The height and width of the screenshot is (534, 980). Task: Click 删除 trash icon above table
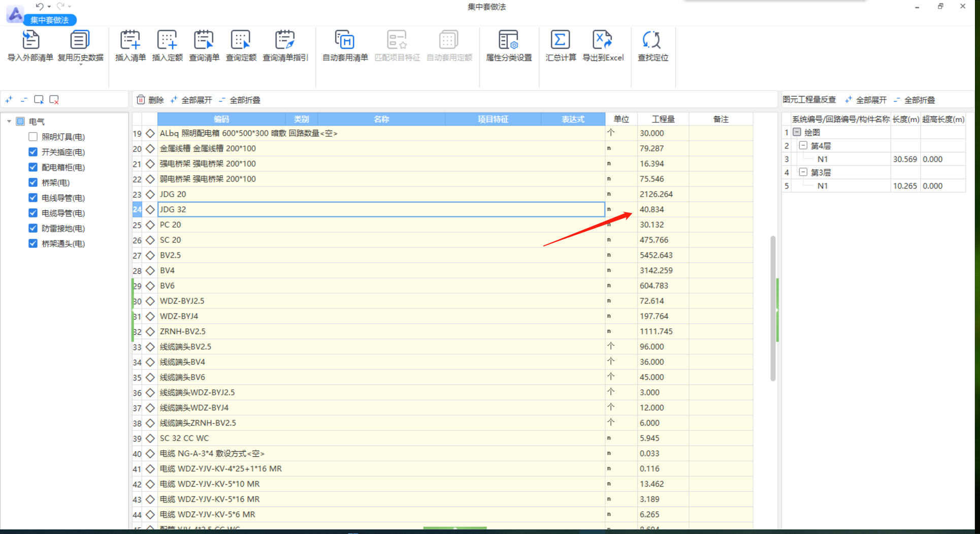[141, 100]
